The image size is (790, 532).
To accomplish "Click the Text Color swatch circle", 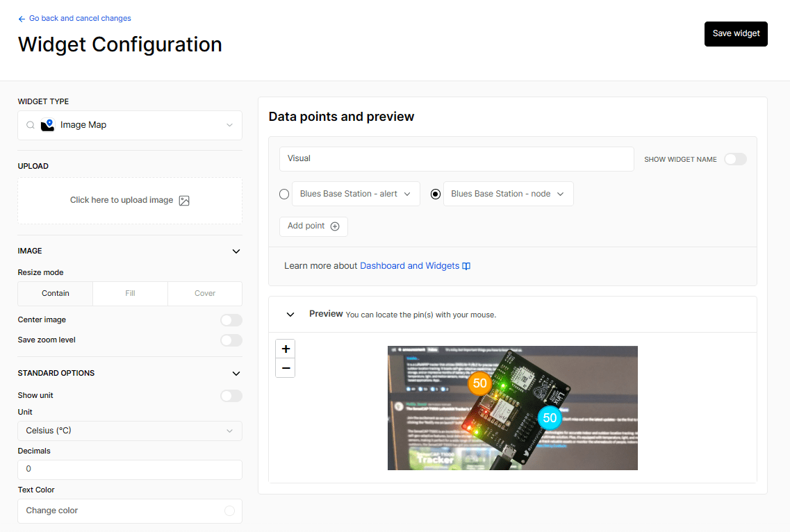I will click(x=230, y=511).
